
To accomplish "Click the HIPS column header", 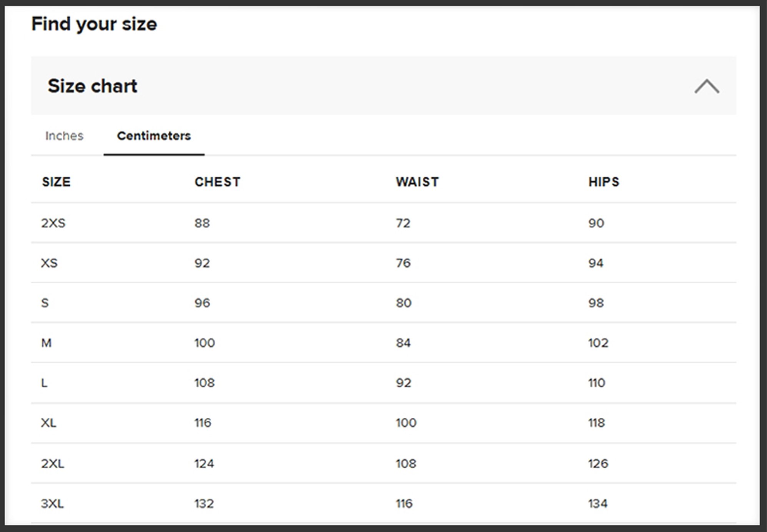I will pyautogui.click(x=604, y=182).
